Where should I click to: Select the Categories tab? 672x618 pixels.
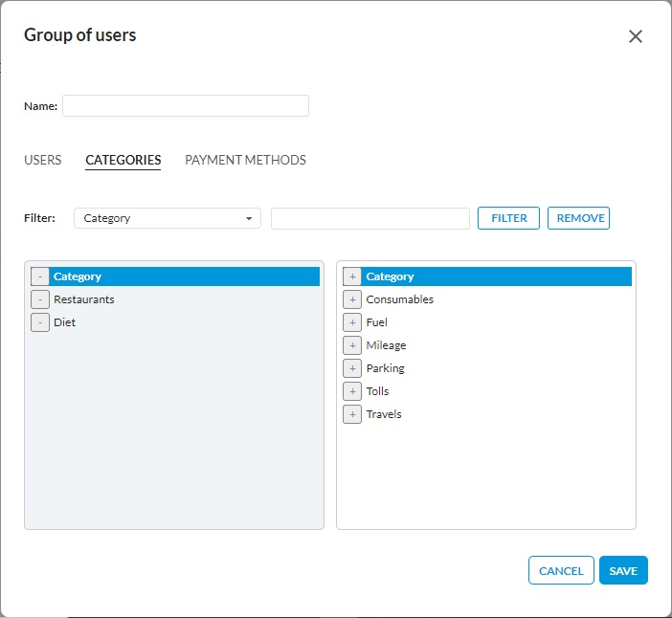[123, 160]
